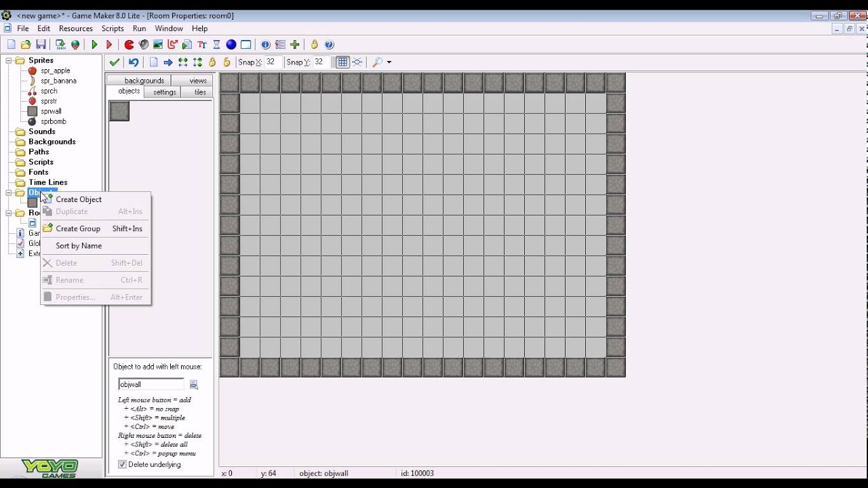The width and height of the screenshot is (868, 488).
Task: Click the YoYo Games logo
Action: [x=50, y=468]
